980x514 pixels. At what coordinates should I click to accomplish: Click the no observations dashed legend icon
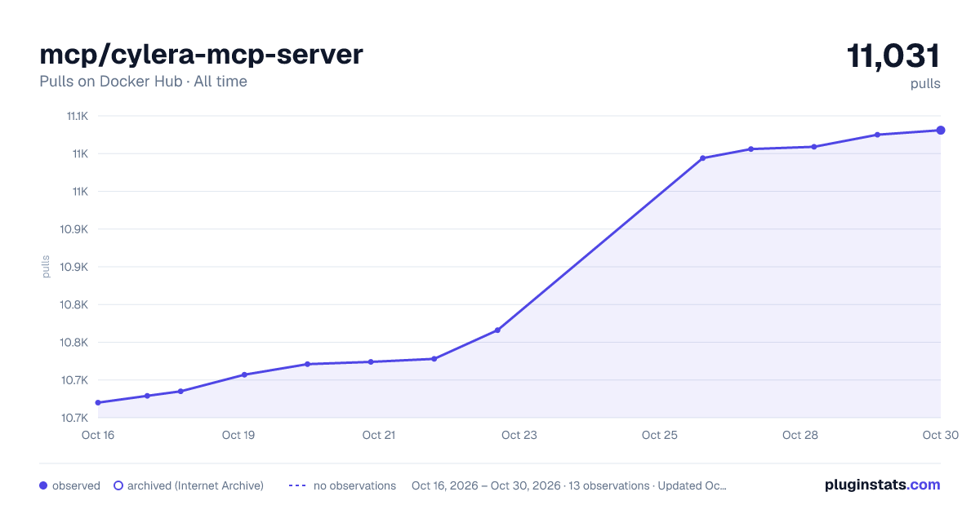(x=297, y=485)
